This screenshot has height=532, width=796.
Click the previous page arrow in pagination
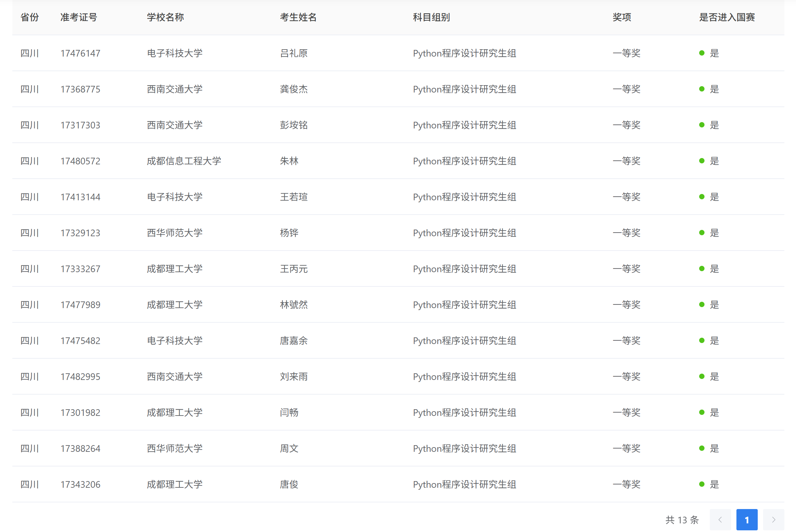coord(720,519)
